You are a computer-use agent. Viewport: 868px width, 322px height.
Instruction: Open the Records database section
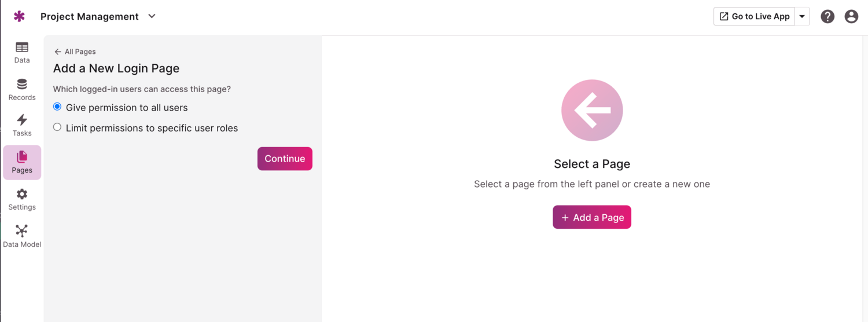pos(22,89)
